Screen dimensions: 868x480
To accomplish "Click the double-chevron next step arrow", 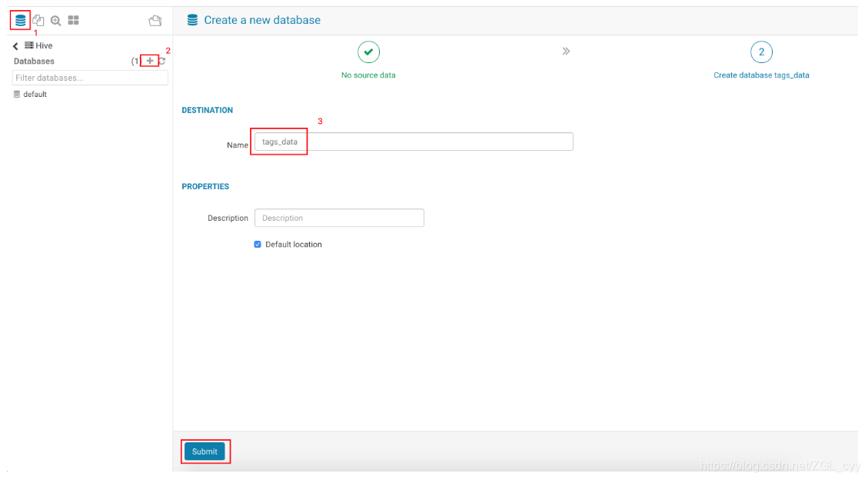I will (x=566, y=51).
